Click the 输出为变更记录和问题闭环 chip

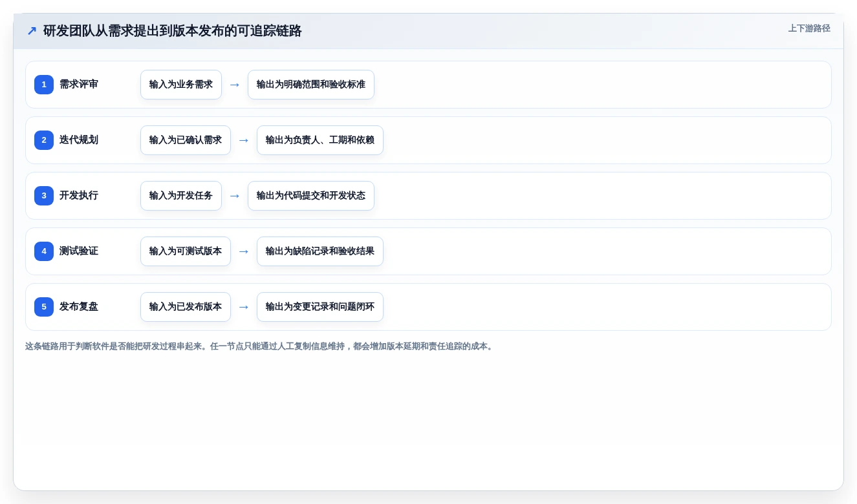(x=320, y=307)
